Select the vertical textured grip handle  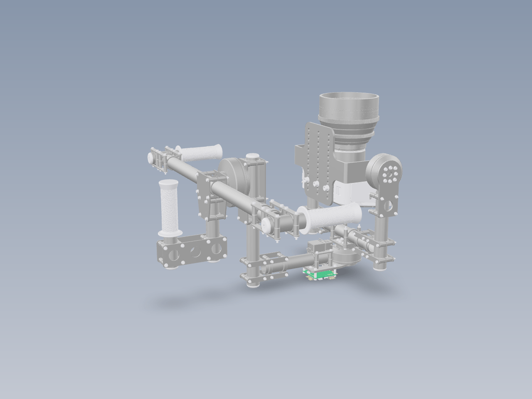point(169,208)
